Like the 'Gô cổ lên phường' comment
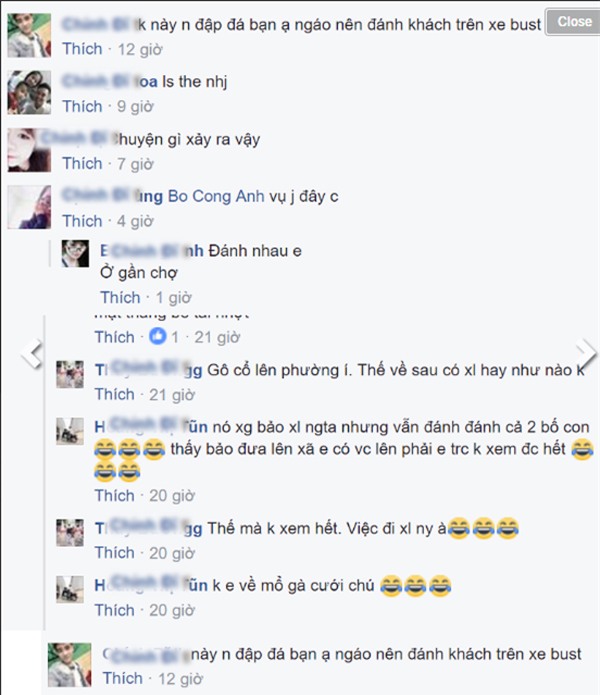 (x=115, y=394)
